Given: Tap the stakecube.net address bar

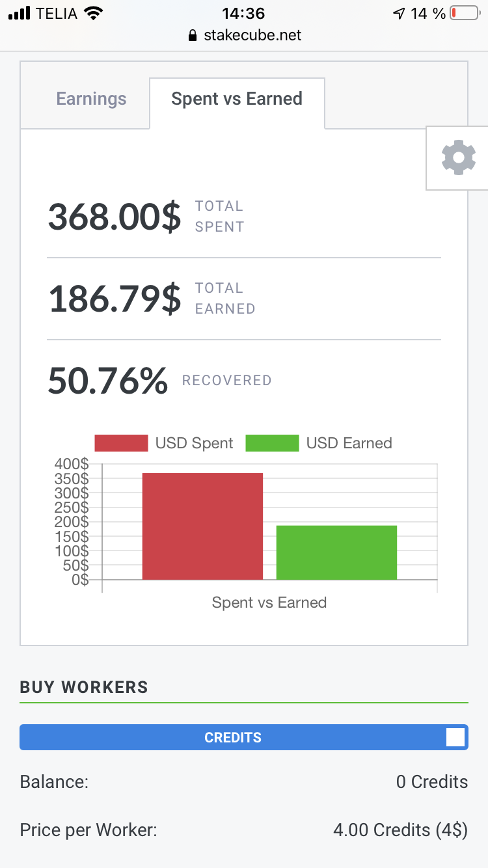Looking at the screenshot, I should (x=244, y=35).
